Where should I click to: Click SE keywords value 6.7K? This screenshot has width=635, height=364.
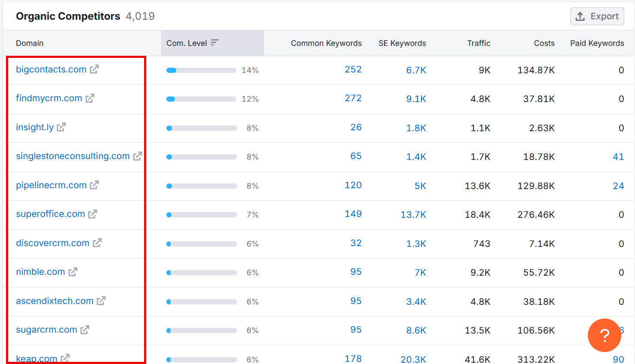click(416, 70)
